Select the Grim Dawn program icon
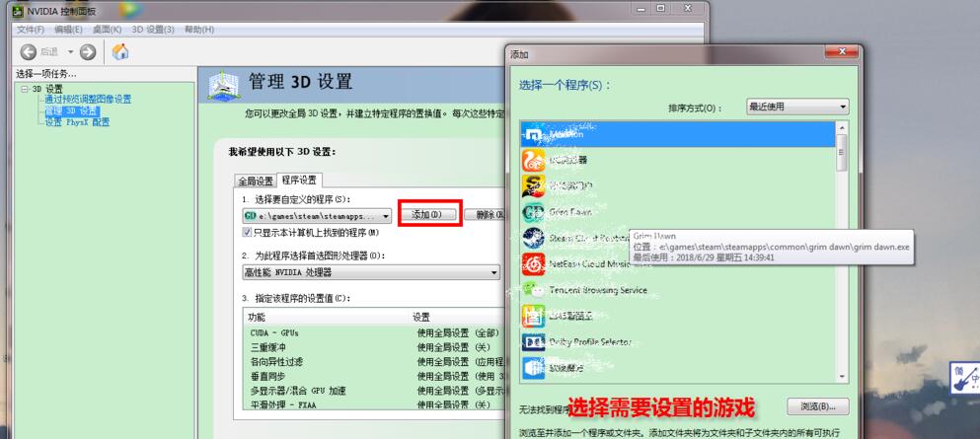The height and width of the screenshot is (439, 980). point(533,212)
